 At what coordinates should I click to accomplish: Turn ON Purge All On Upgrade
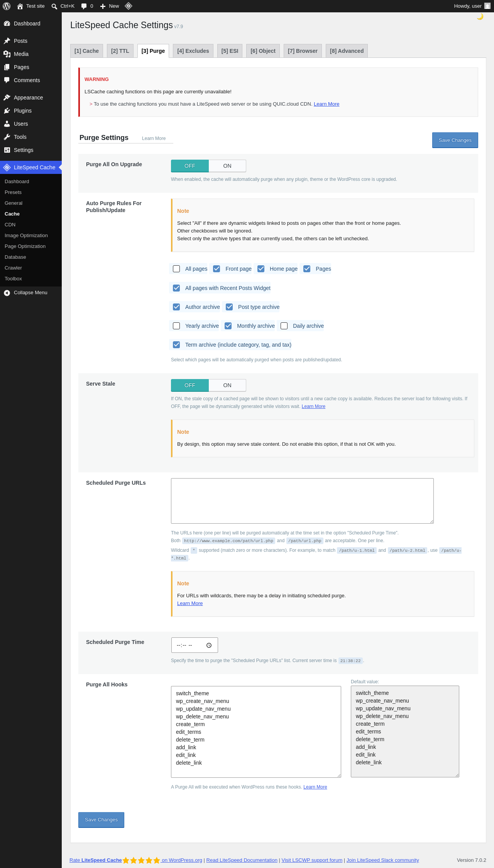pyautogui.click(x=227, y=166)
